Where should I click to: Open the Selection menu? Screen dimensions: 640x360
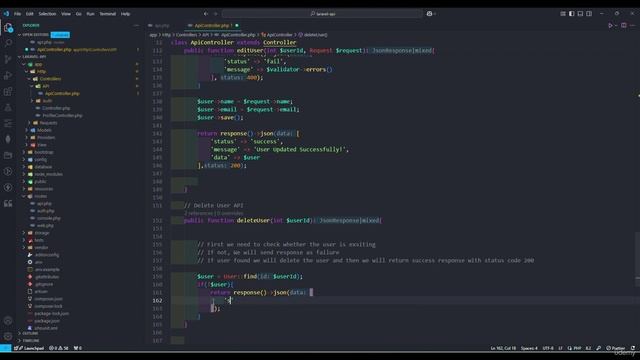pos(47,13)
